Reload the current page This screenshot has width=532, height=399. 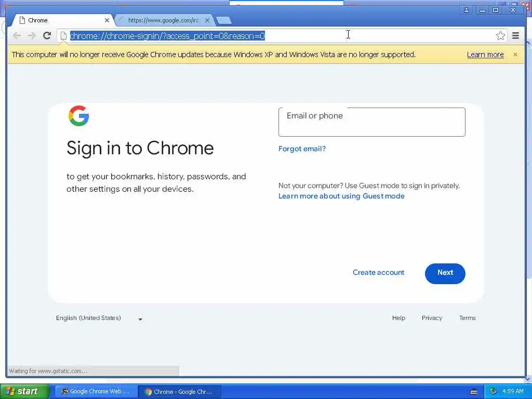(47, 36)
